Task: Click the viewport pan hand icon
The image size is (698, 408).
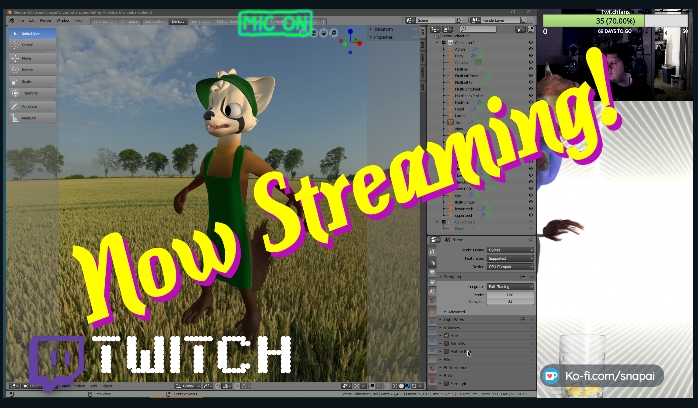Action: click(324, 33)
